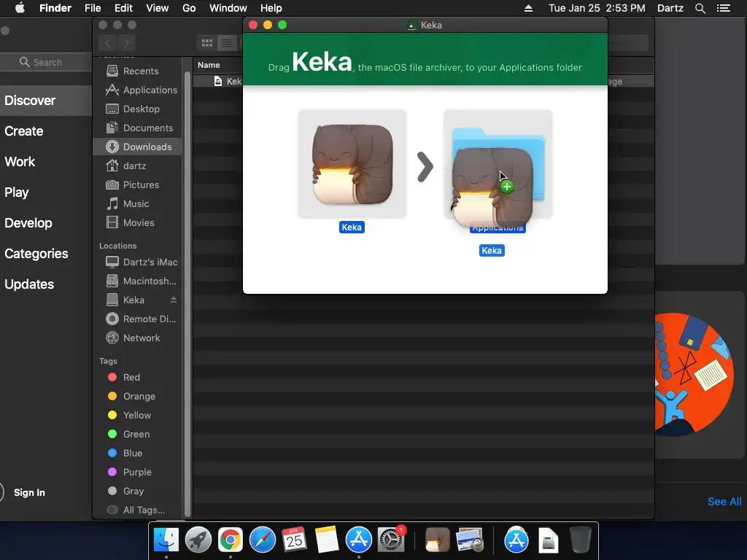Screen dimensions: 747x560
Task: Open the View menu
Action: click(158, 8)
